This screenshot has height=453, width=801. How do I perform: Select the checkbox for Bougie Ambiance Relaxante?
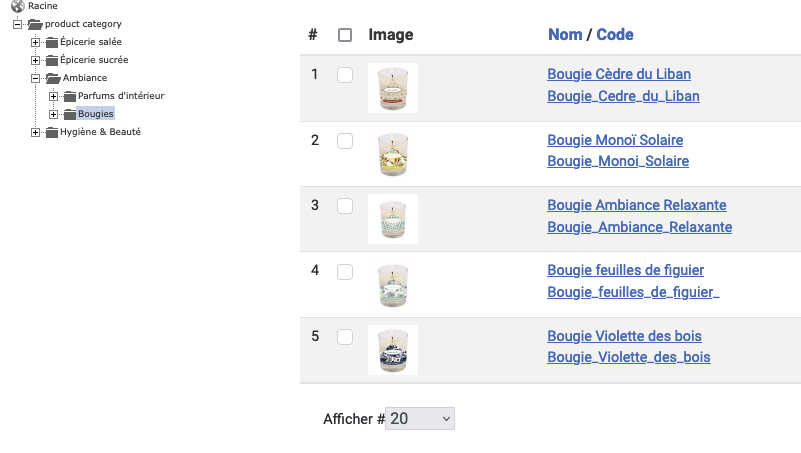tap(345, 206)
